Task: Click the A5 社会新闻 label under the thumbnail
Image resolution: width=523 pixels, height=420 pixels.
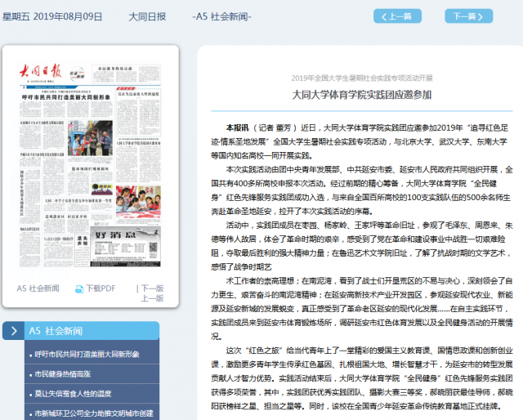Action: pyautogui.click(x=38, y=288)
